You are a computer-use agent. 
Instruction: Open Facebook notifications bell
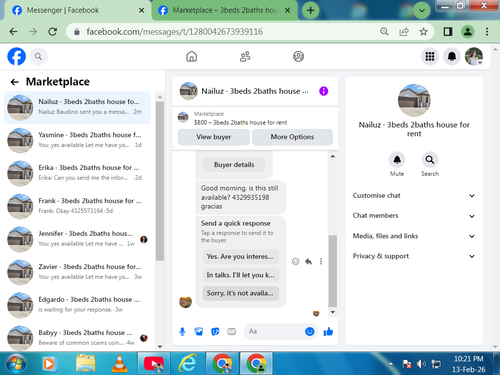point(452,57)
